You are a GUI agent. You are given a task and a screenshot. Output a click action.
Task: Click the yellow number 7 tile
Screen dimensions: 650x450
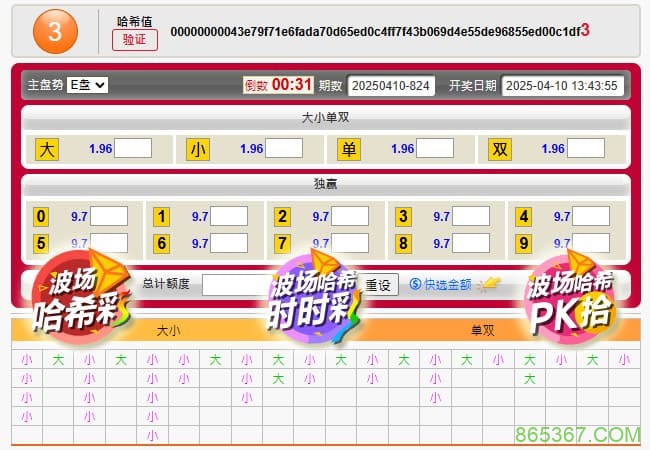[282, 243]
